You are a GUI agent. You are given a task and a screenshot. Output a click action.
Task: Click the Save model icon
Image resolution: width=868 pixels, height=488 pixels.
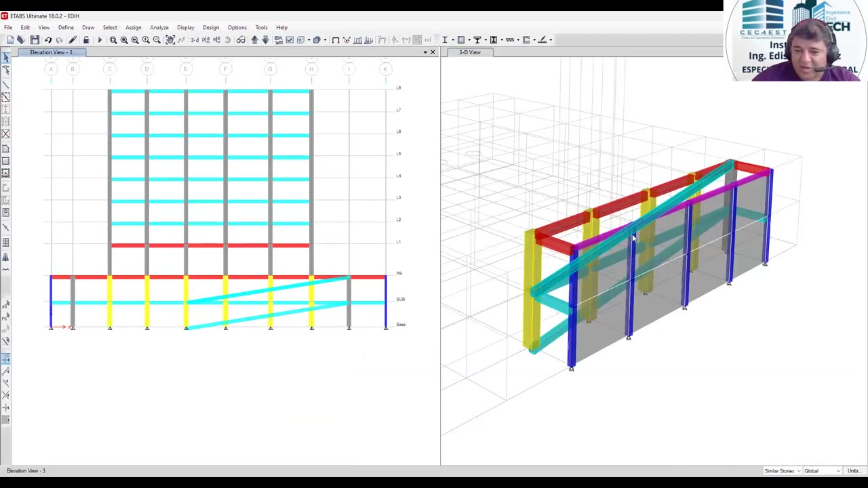click(35, 40)
